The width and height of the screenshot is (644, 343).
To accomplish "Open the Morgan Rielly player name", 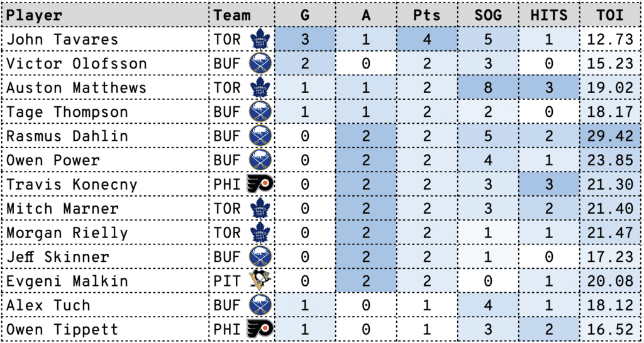I will (67, 233).
